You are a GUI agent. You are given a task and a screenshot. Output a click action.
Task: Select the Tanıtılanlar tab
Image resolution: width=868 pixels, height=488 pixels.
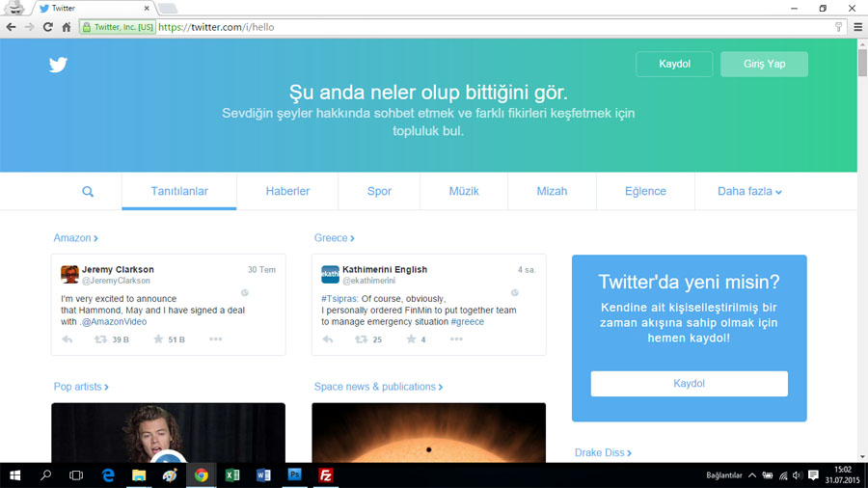pyautogui.click(x=179, y=191)
